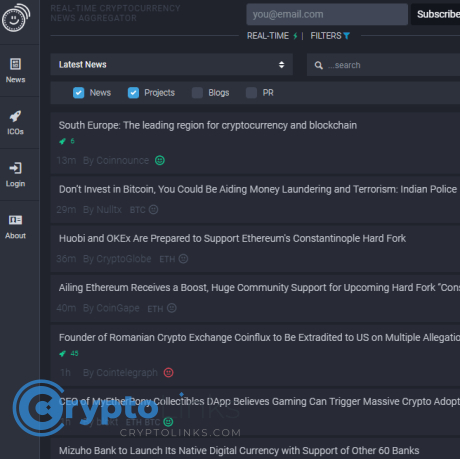Open the Latest News dropdown
The image size is (460, 459).
point(172,65)
